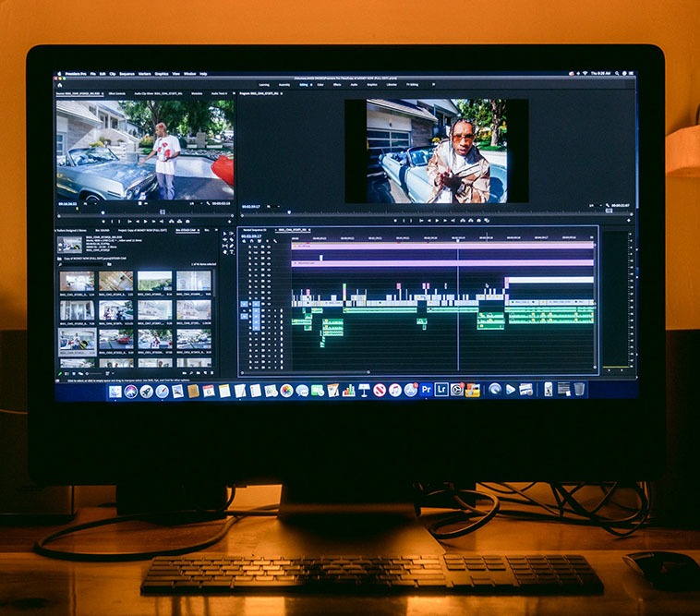Open the Source monitor zoom level dropdown
This screenshot has width=700, height=616.
pos(91,204)
